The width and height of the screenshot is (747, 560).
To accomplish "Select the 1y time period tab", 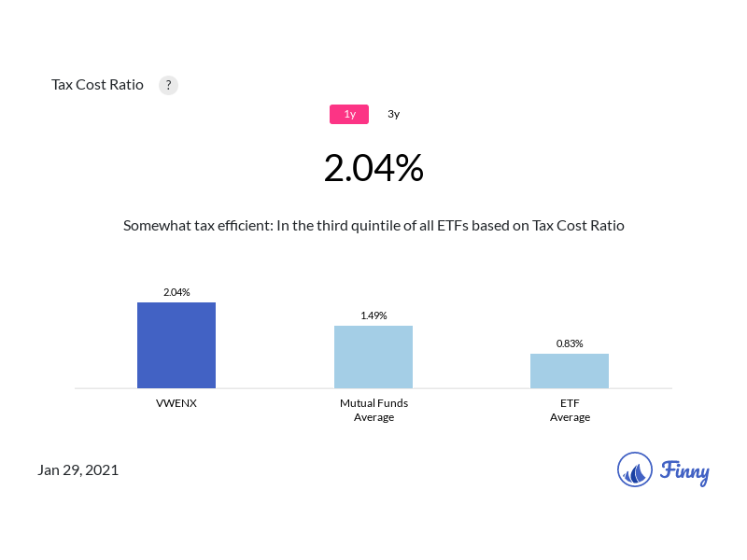I will [x=349, y=114].
